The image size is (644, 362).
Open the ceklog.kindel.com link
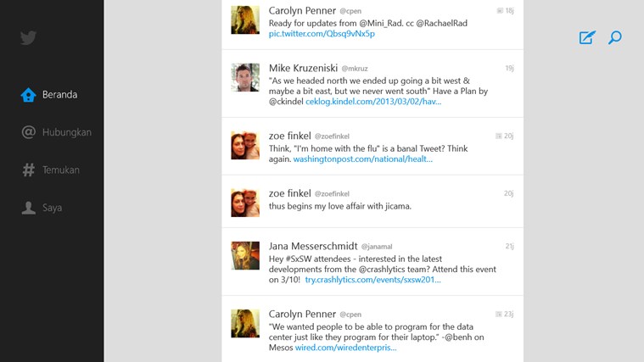click(x=373, y=102)
